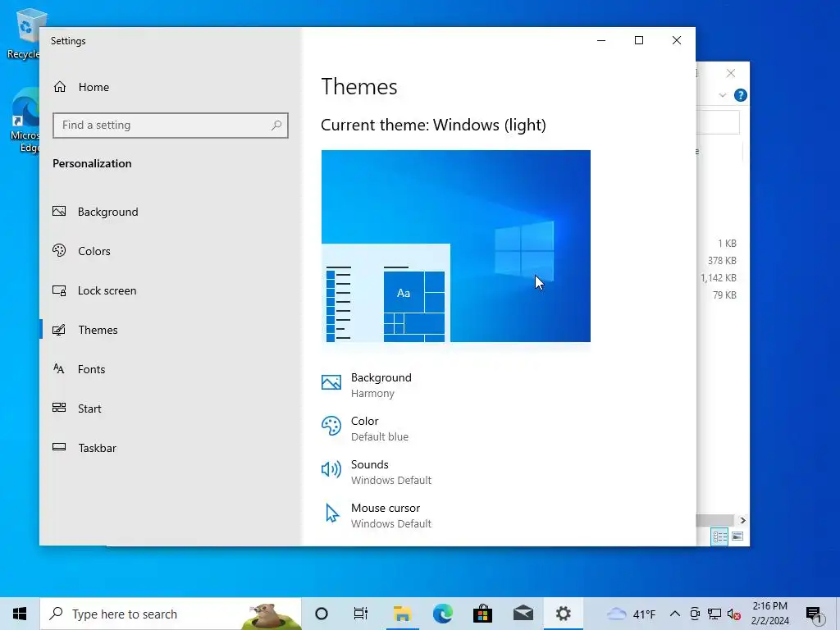Click the muted volume icon in the tray
Screen dimensions: 840x630
(734, 614)
